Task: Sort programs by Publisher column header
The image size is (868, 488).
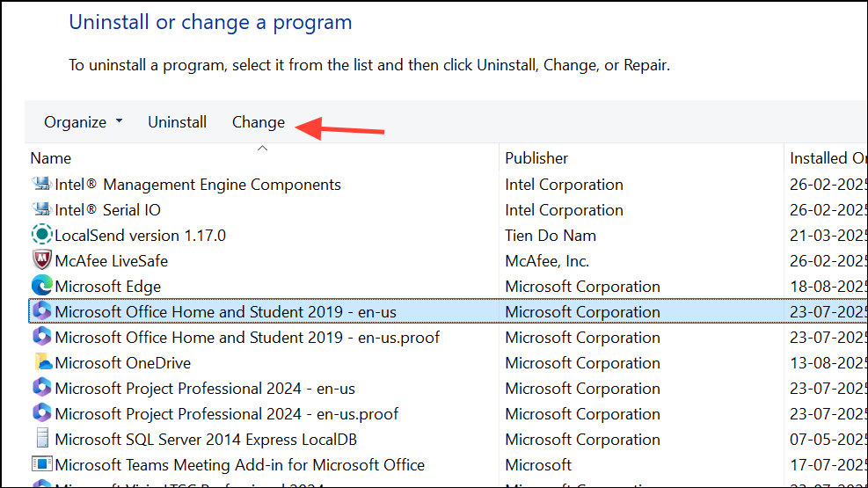Action: pyautogui.click(x=536, y=158)
